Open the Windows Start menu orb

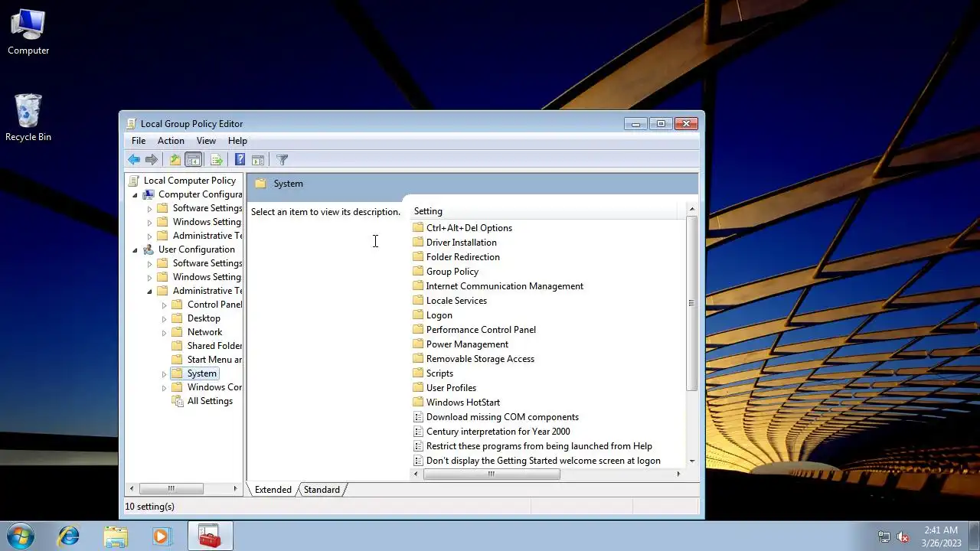[x=21, y=536]
